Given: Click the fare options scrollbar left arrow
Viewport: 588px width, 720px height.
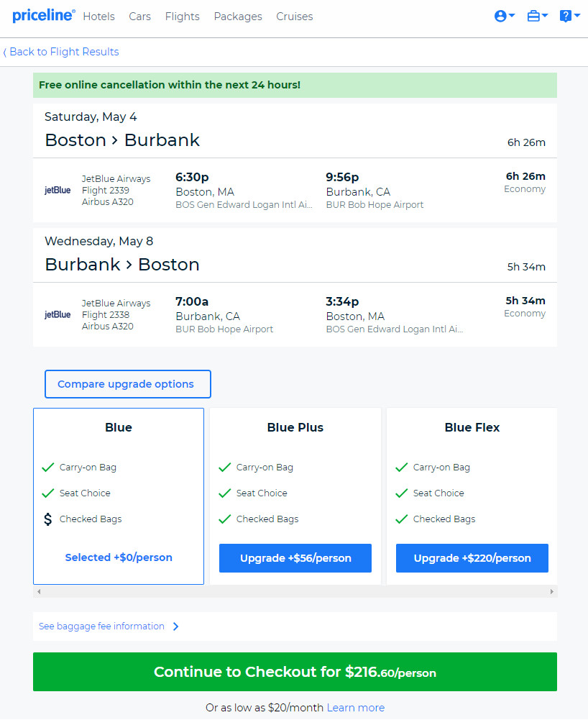Looking at the screenshot, I should pos(39,591).
